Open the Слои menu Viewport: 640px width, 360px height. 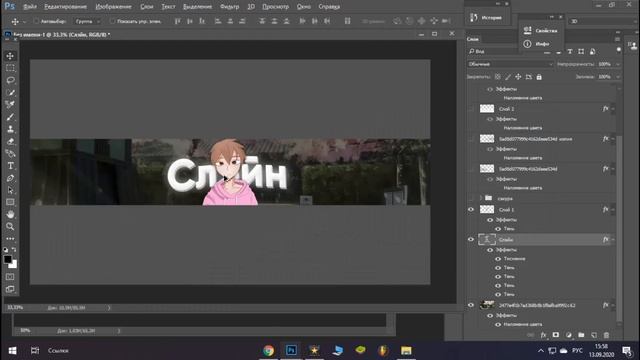tap(147, 7)
